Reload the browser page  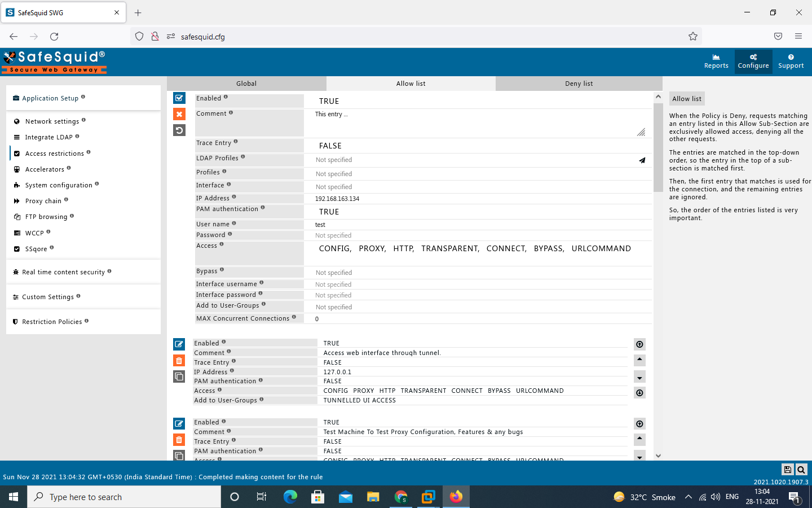click(x=54, y=36)
